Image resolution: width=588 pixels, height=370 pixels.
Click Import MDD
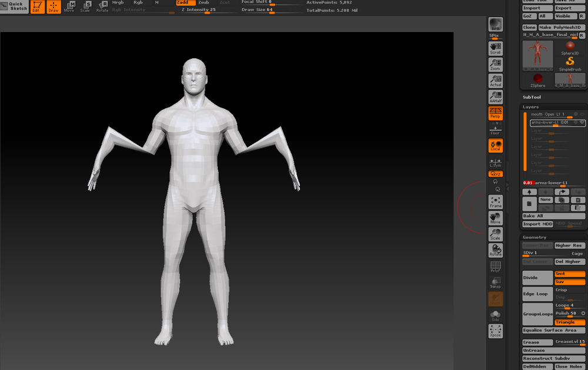coord(538,224)
